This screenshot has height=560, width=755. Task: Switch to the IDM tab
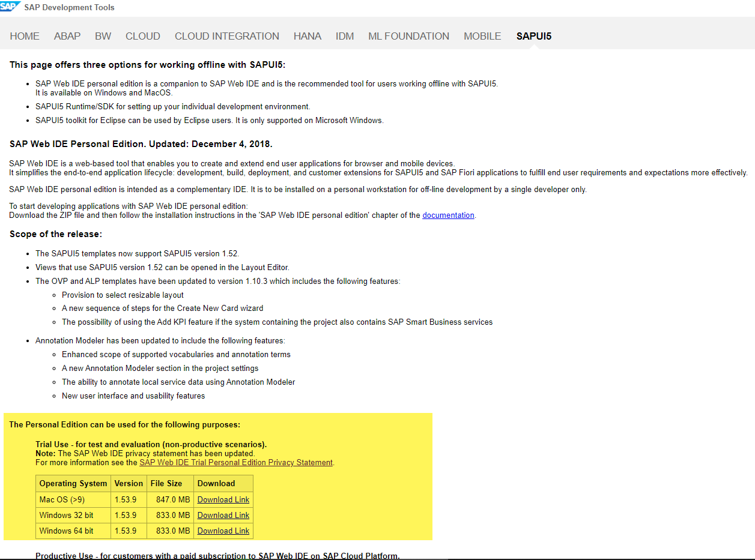pos(345,36)
